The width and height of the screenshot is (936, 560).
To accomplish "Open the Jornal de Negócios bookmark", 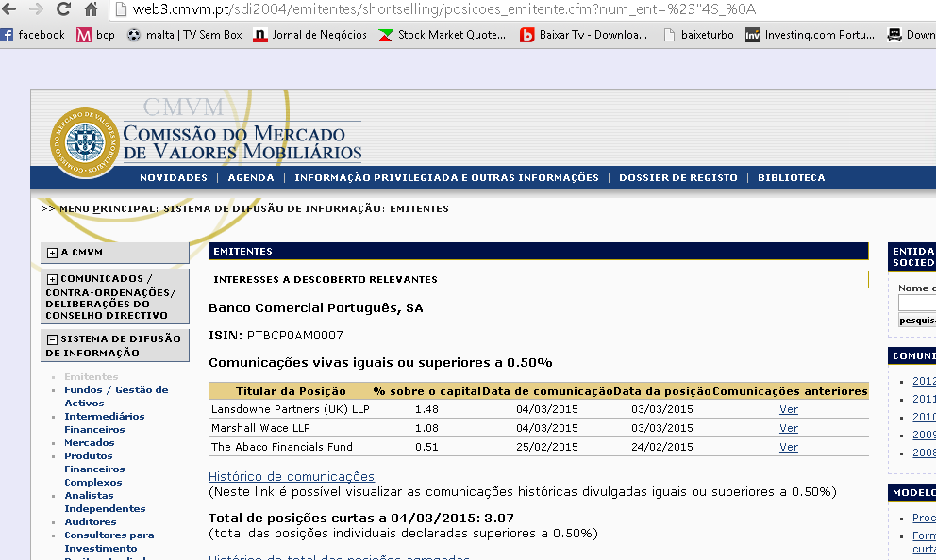I will point(310,35).
